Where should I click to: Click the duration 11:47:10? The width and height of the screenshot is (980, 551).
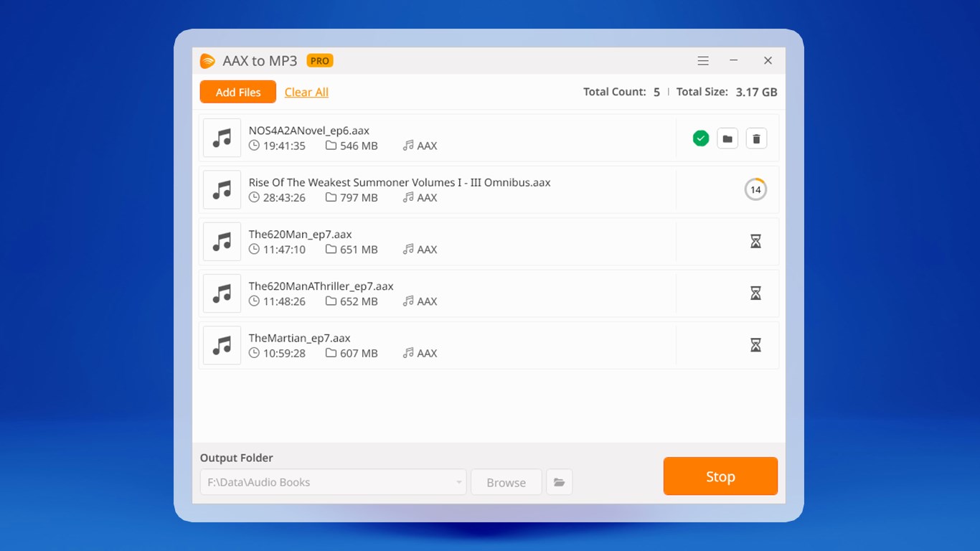(x=284, y=250)
